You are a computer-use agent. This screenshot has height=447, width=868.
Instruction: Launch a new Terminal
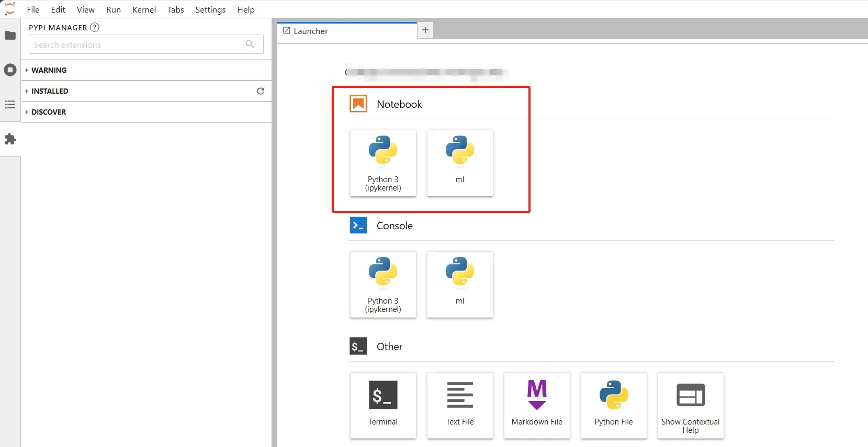(x=383, y=406)
